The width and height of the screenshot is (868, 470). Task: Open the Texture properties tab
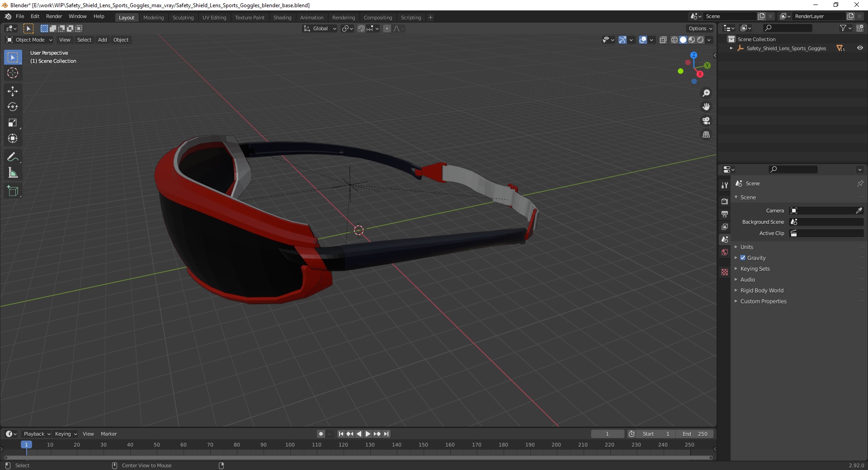coord(725,272)
